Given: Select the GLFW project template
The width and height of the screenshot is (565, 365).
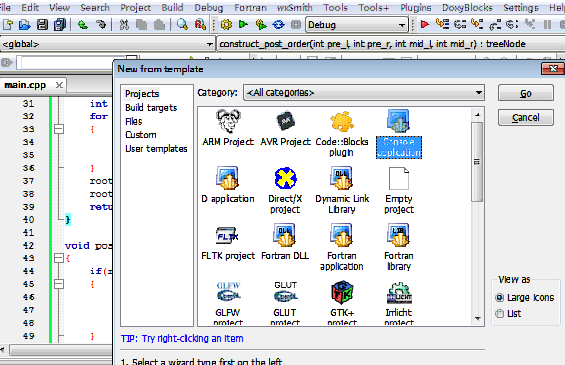Looking at the screenshot, I should (x=228, y=302).
